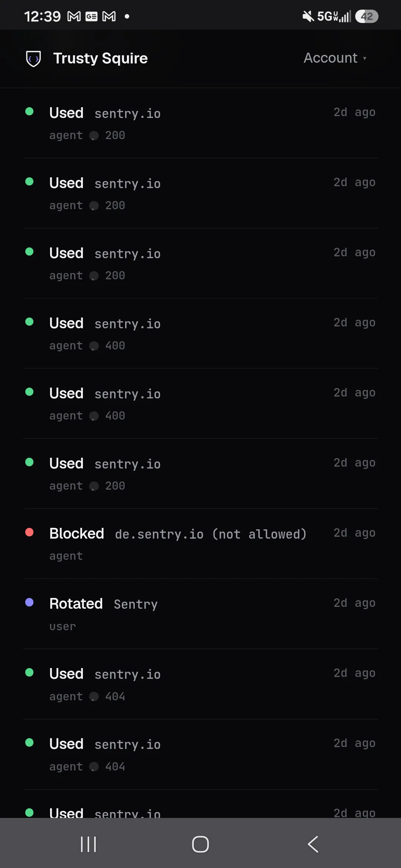Tap the Android home button

pyautogui.click(x=200, y=844)
